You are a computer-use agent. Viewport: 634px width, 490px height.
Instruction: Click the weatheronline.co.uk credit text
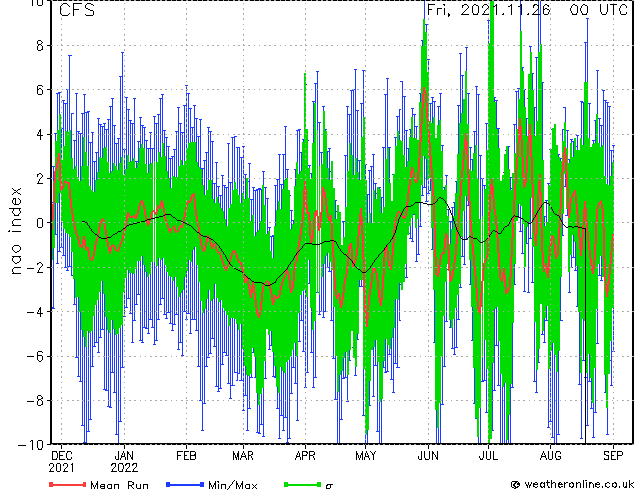tap(579, 484)
